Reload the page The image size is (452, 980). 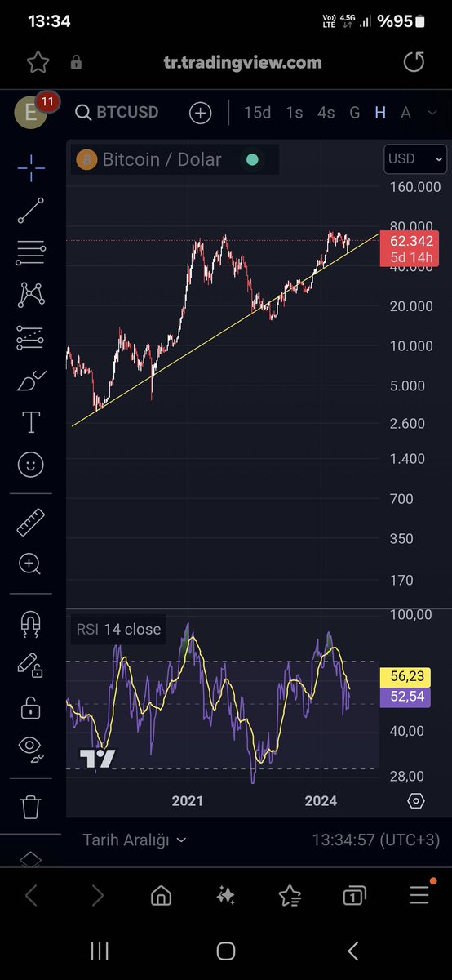click(414, 62)
